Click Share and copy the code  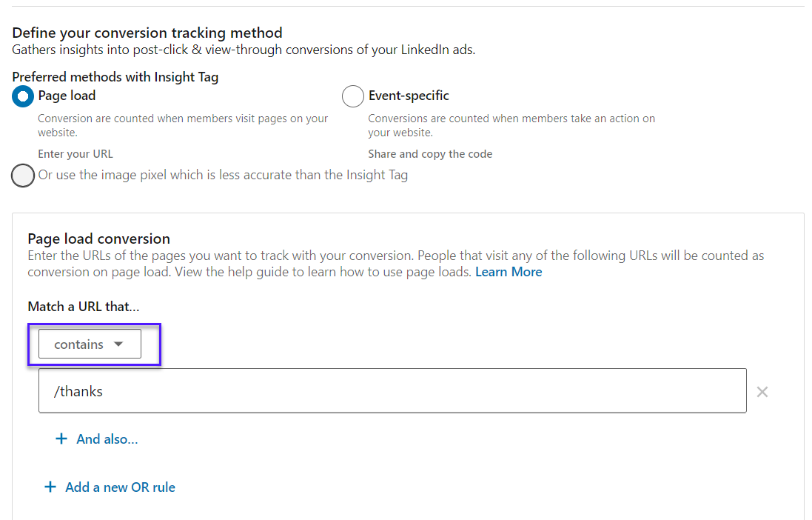430,154
